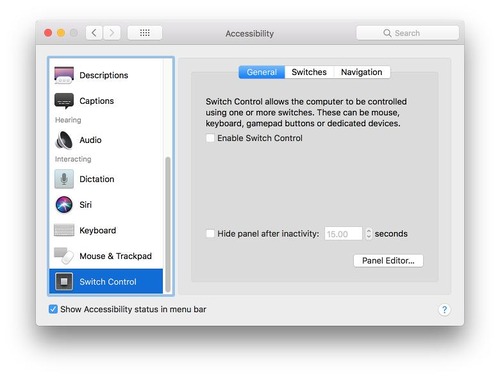The image size is (500, 377).
Task: Click the Mouse & Trackpad icon
Action: pyautogui.click(x=64, y=256)
